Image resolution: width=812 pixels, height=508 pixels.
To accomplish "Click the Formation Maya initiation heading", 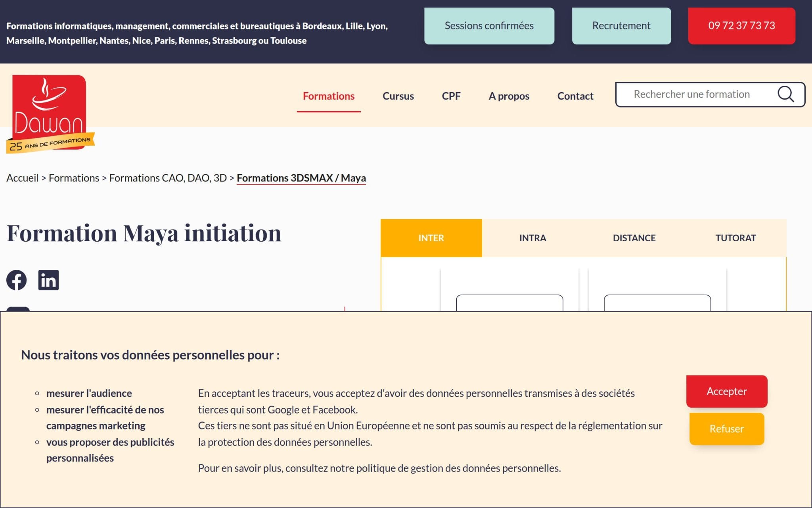I will tap(144, 233).
